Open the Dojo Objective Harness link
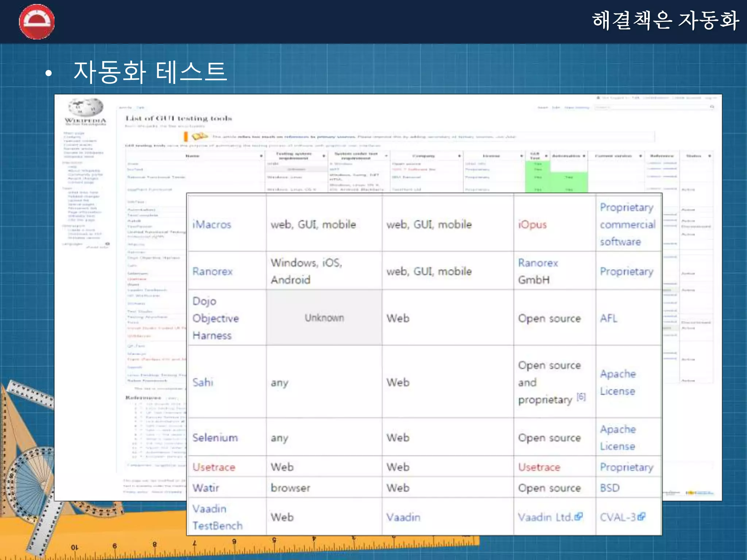This screenshot has width=747, height=560. 215,318
